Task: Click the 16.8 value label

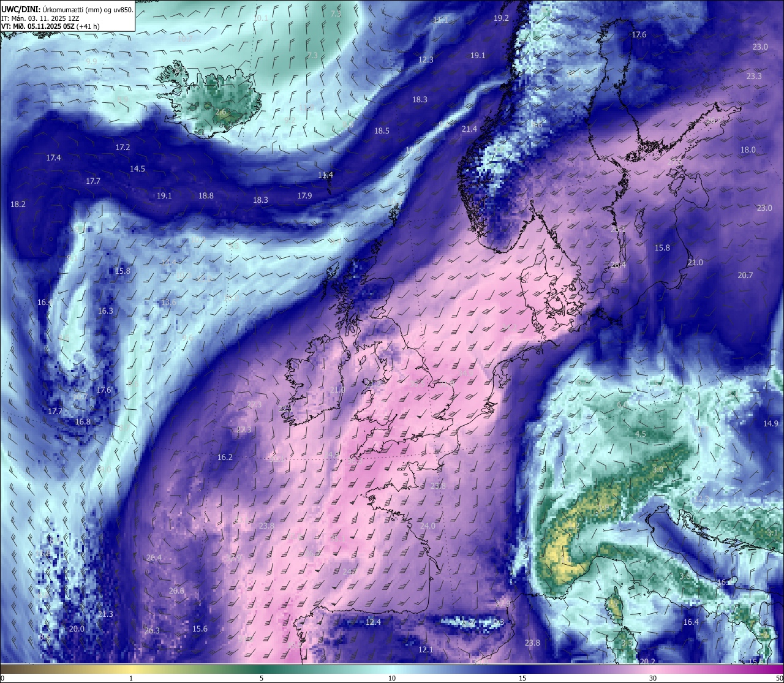Action: point(83,422)
